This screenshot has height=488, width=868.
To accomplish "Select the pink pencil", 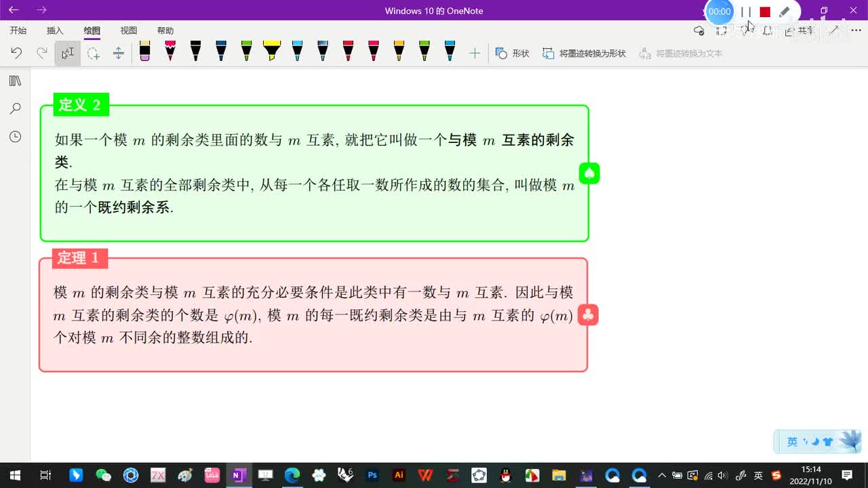I will [x=170, y=51].
